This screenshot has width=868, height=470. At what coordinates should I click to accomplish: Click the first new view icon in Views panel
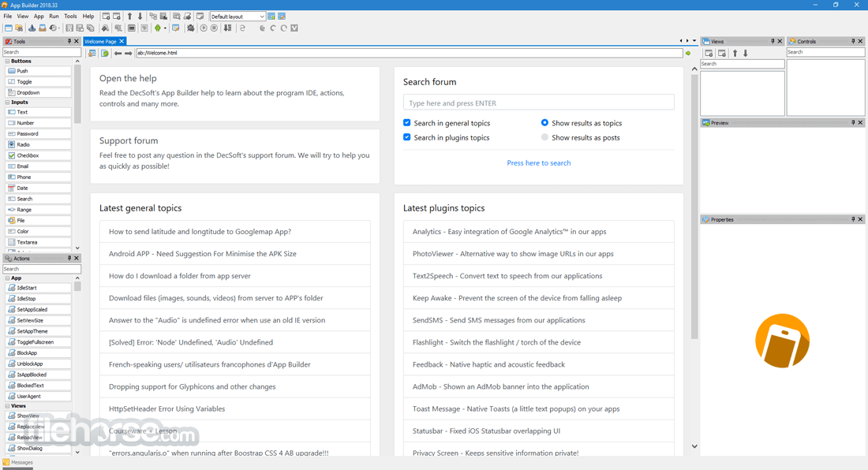coord(709,53)
